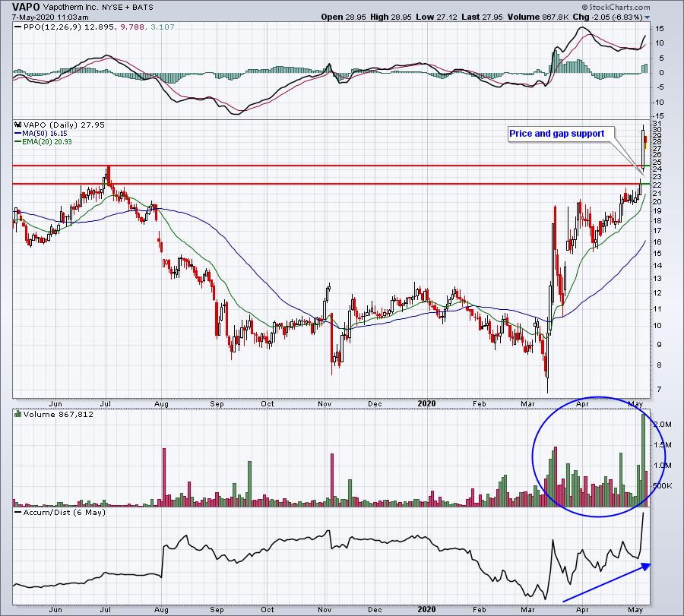Select the MA(50) blue legend line marker
The width and height of the screenshot is (684, 616).
point(18,134)
